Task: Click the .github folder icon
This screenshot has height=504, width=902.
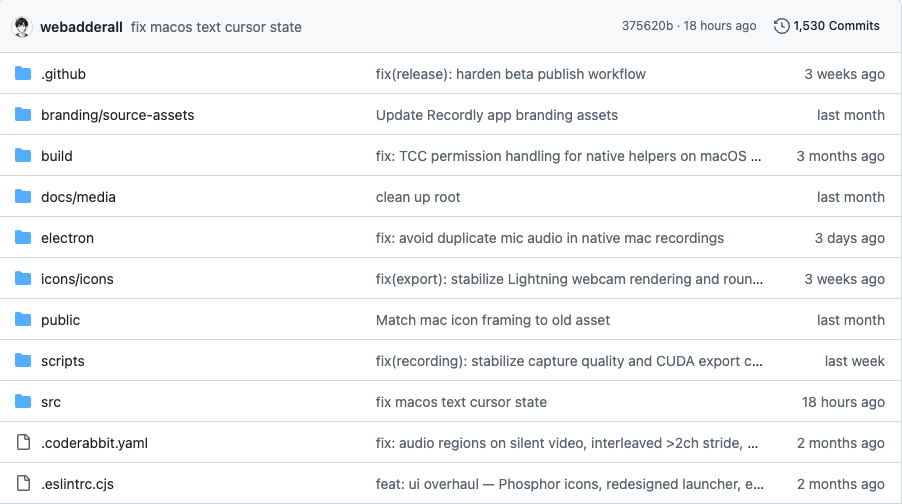Action: click(x=23, y=74)
